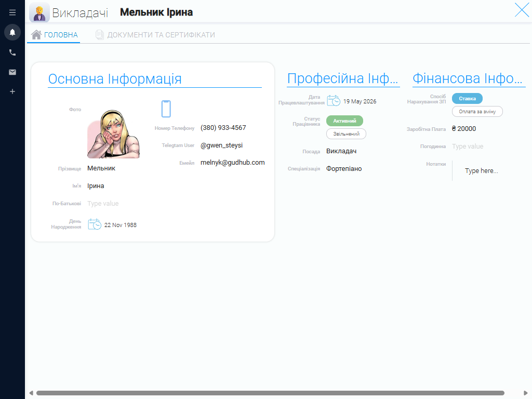The image size is (532, 399).
Task: Click the Мельник Ірина page title
Action: [156, 12]
